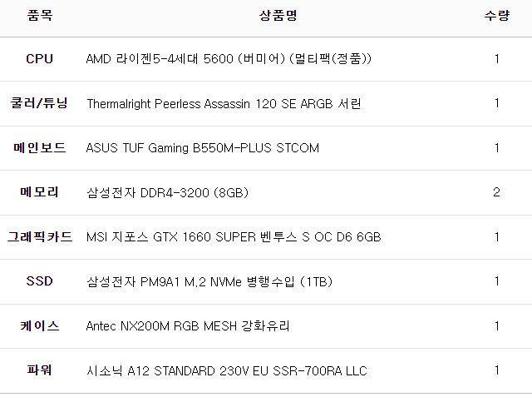The image size is (532, 397).
Task: Select the CPU category label
Action: coord(39,59)
